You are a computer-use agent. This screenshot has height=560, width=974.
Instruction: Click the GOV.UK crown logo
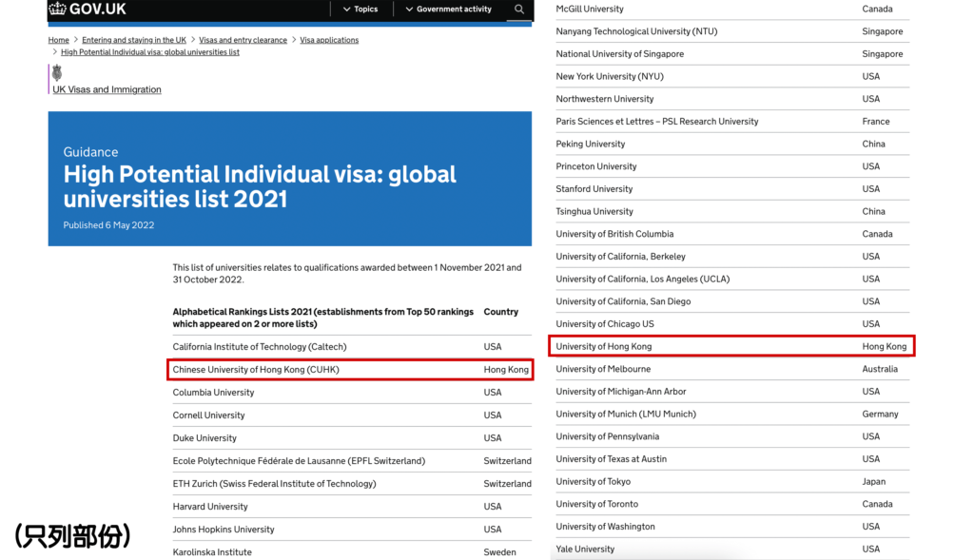click(x=57, y=10)
